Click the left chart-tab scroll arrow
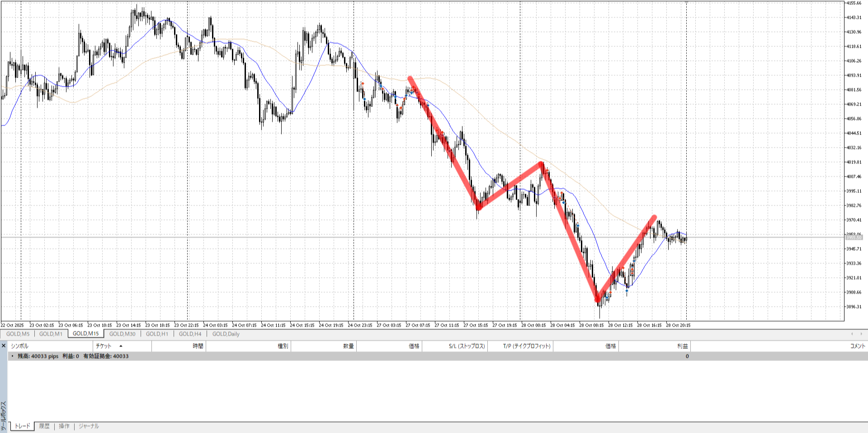 [x=852, y=334]
